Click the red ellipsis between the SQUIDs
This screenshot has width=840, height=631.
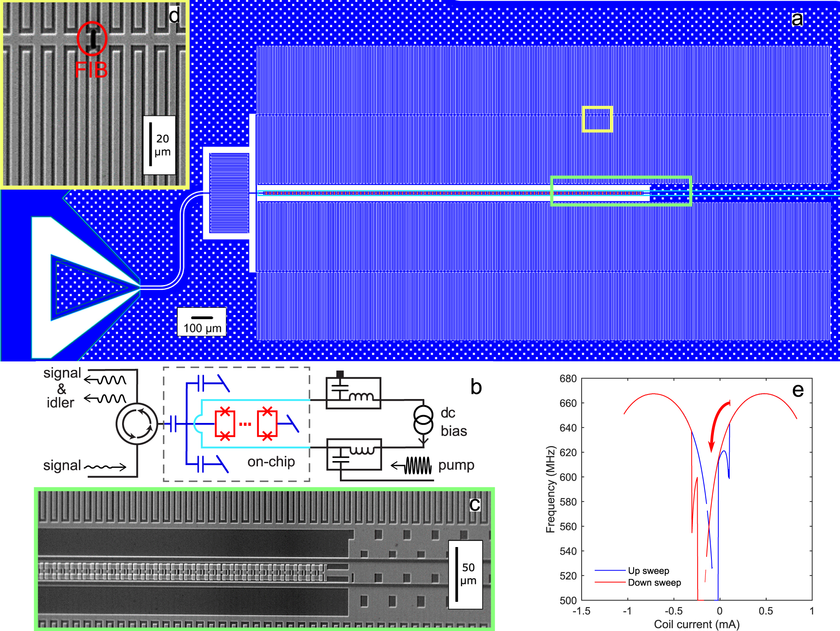pyautogui.click(x=245, y=424)
